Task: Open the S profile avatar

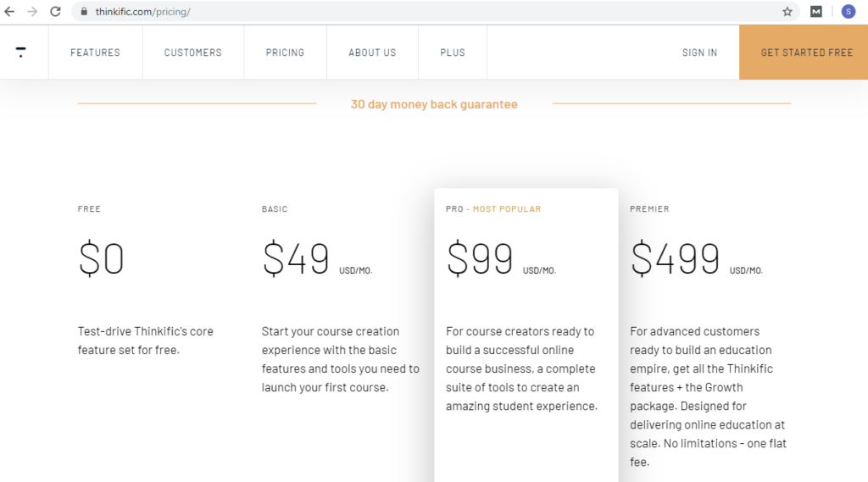Action: pos(848,12)
